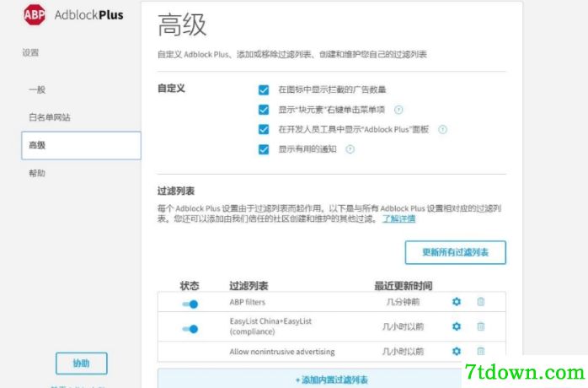This screenshot has height=388, width=588.
Task: Click the ABP filters list name
Action: tap(248, 302)
